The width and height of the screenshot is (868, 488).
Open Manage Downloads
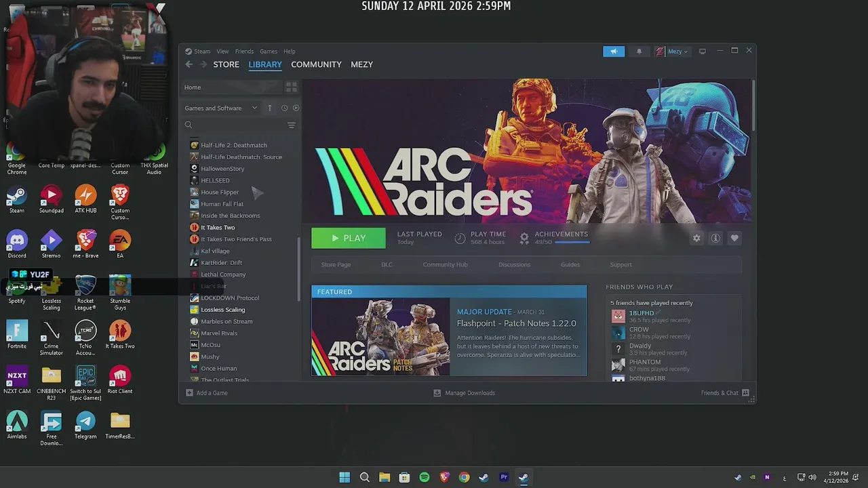click(x=465, y=393)
